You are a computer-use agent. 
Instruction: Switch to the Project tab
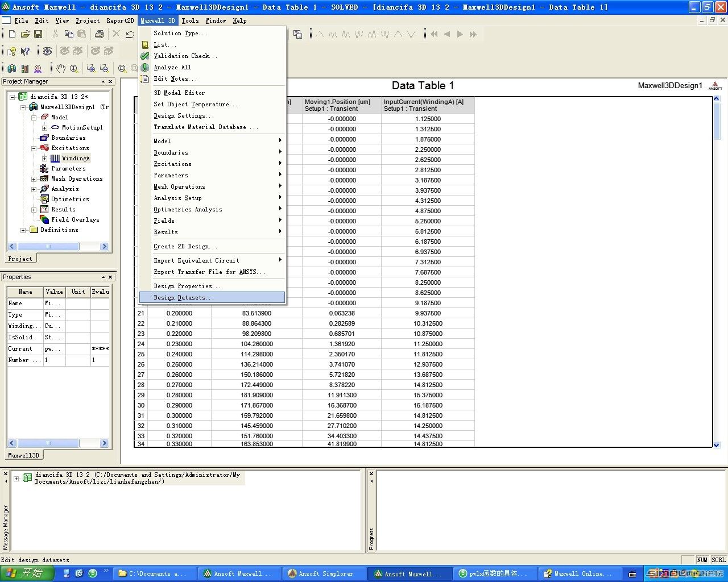coord(20,259)
